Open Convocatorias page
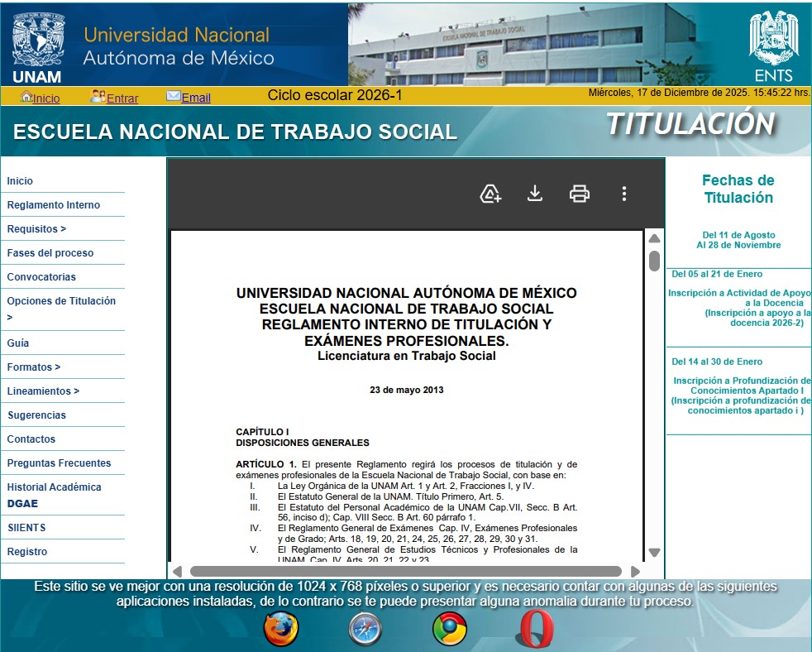The image size is (812, 652). tap(41, 276)
